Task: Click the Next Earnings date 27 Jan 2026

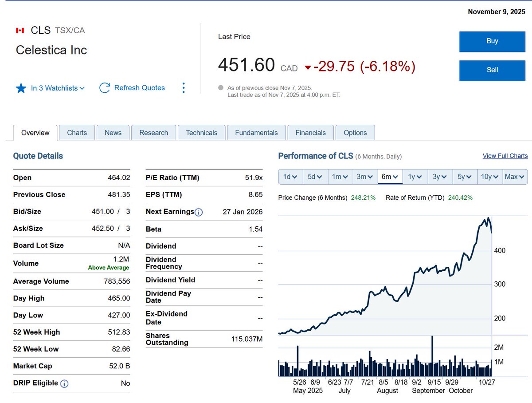Action: [x=243, y=212]
